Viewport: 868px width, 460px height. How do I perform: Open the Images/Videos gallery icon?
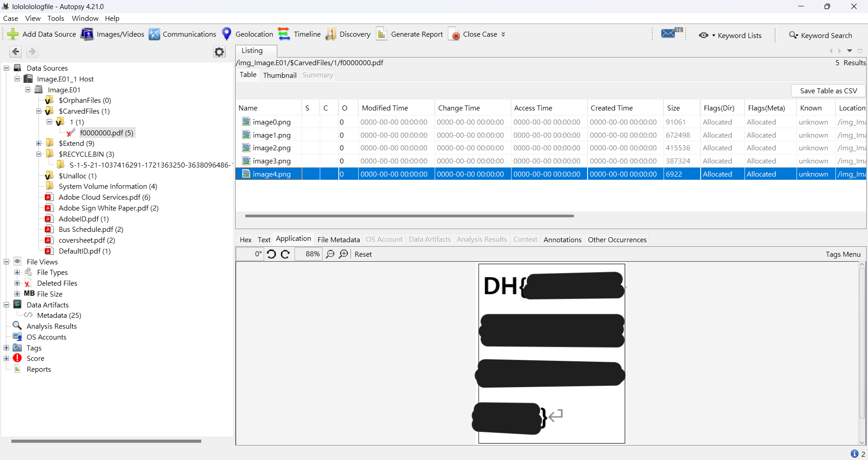(87, 34)
